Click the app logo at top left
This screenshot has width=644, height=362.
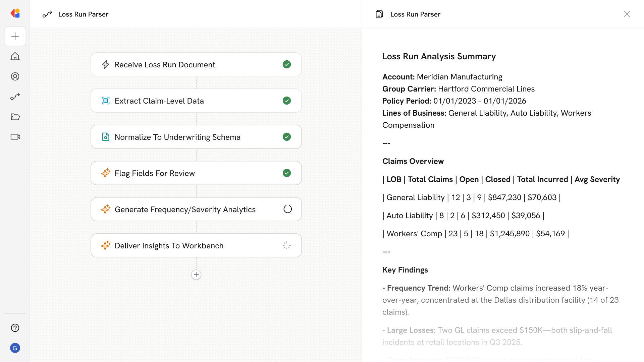[x=15, y=13]
